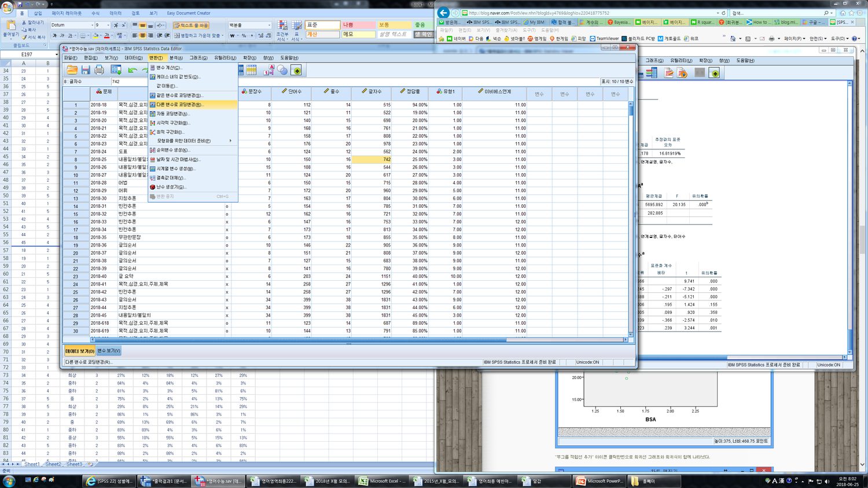
Task: Click the Select Cases grid icon in SPSS toolbar
Action: click(x=252, y=70)
